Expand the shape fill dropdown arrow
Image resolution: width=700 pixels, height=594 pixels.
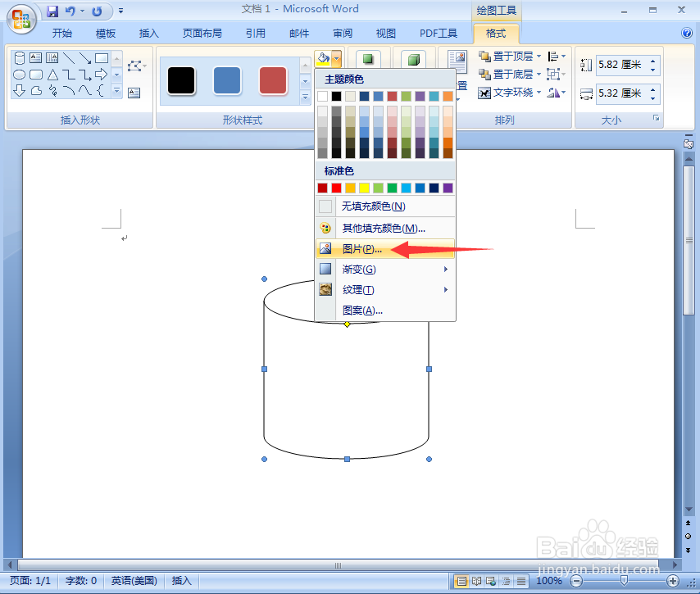337,58
